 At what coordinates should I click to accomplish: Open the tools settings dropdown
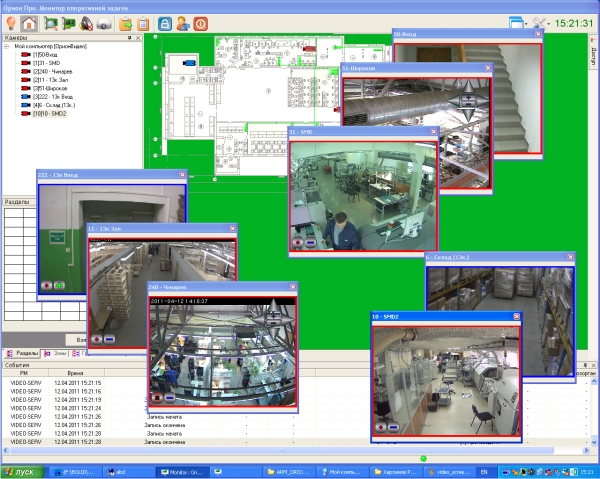pyautogui.click(x=546, y=22)
